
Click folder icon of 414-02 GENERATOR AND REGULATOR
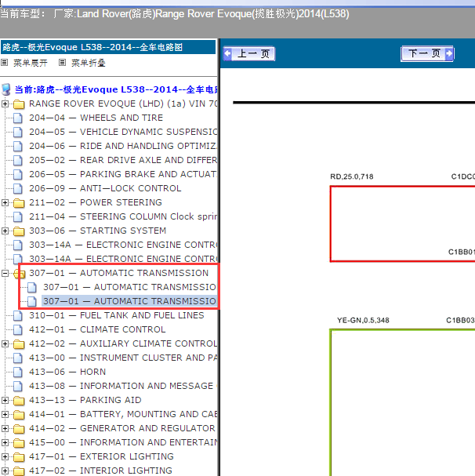click(19, 428)
